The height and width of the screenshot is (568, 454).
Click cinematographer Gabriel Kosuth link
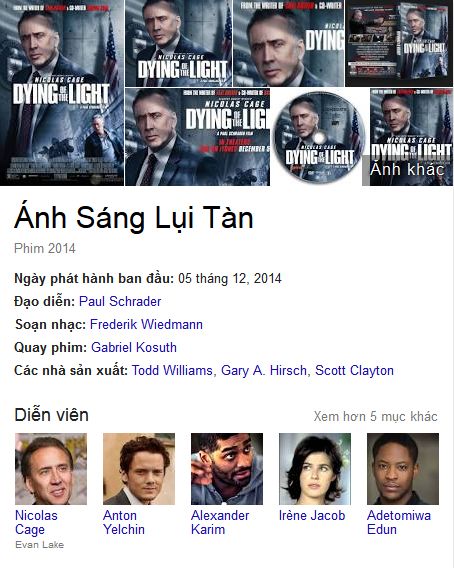point(134,347)
